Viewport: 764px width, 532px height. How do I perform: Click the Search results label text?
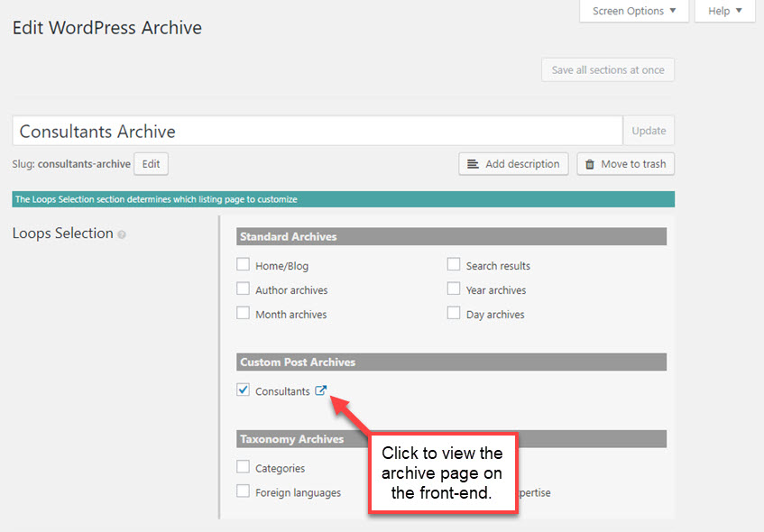[x=498, y=266]
